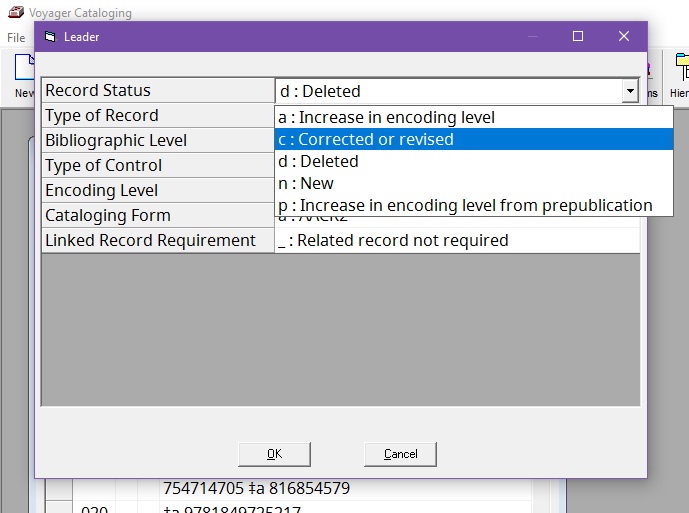Click the Hierarchy toolbar icon in Voyager

tap(680, 75)
